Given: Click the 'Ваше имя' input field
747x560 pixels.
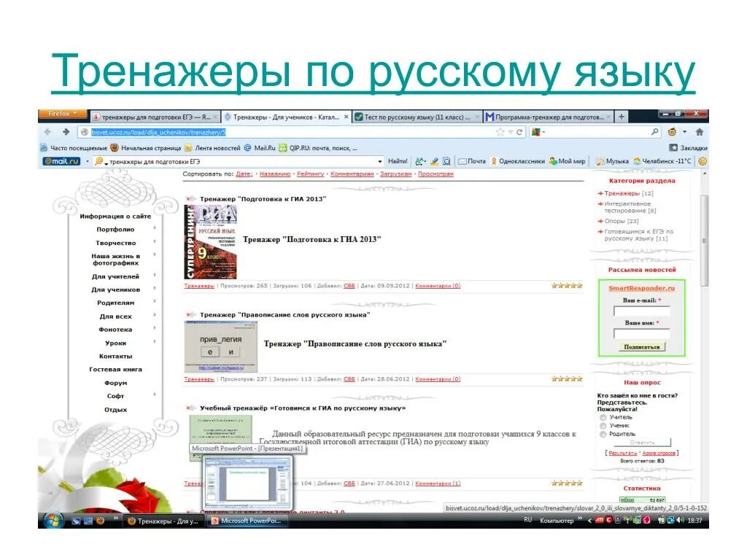Looking at the screenshot, I should pyautogui.click(x=642, y=334).
